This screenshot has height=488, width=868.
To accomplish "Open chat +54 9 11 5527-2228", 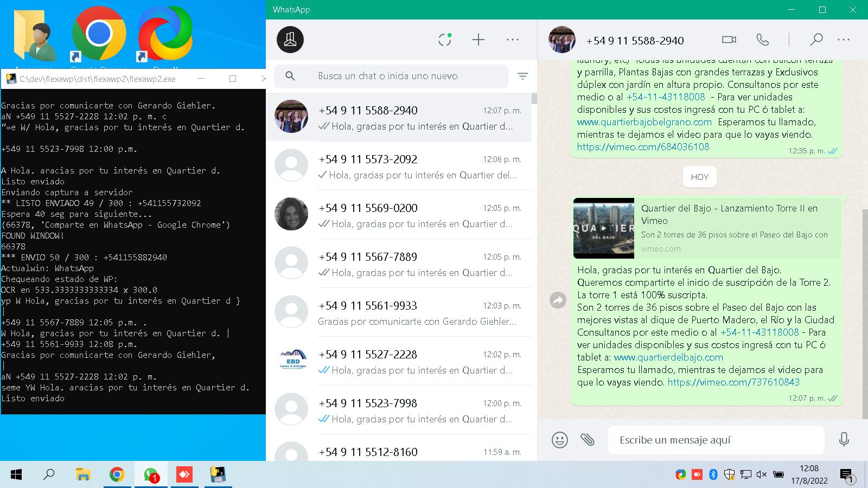I will pos(399,361).
